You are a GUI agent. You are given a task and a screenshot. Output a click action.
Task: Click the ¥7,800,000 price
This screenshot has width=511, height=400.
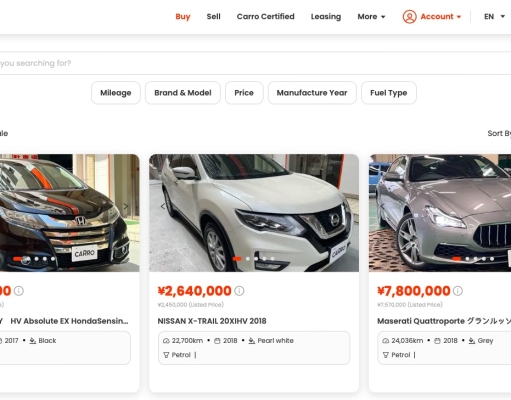[414, 291]
